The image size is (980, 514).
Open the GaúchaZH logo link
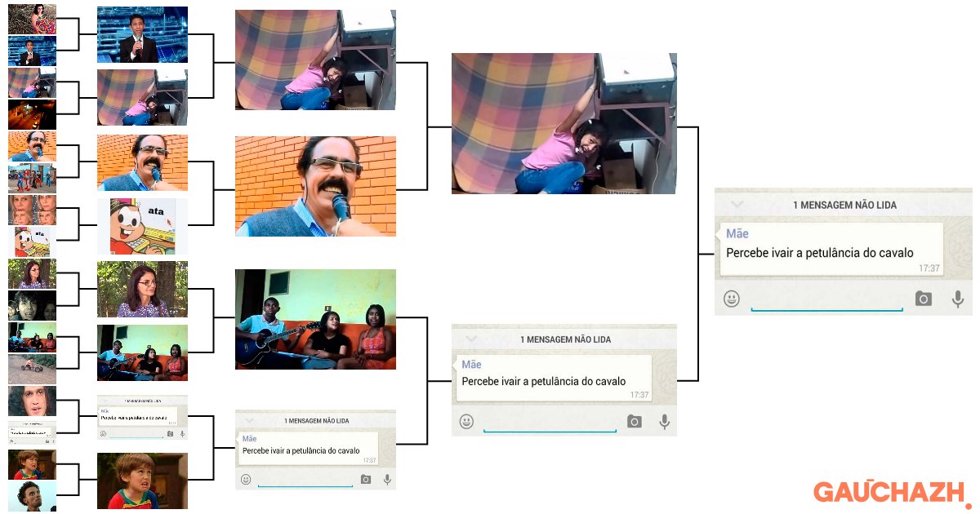pyautogui.click(x=890, y=492)
